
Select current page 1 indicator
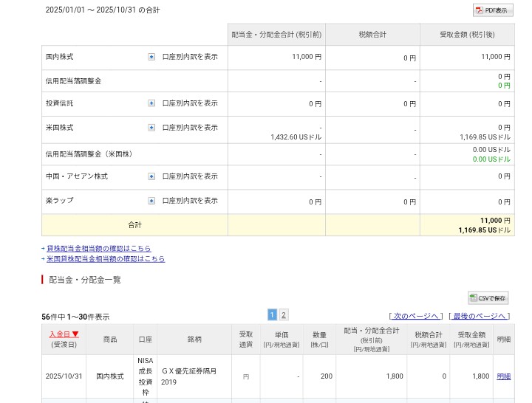[272, 315]
